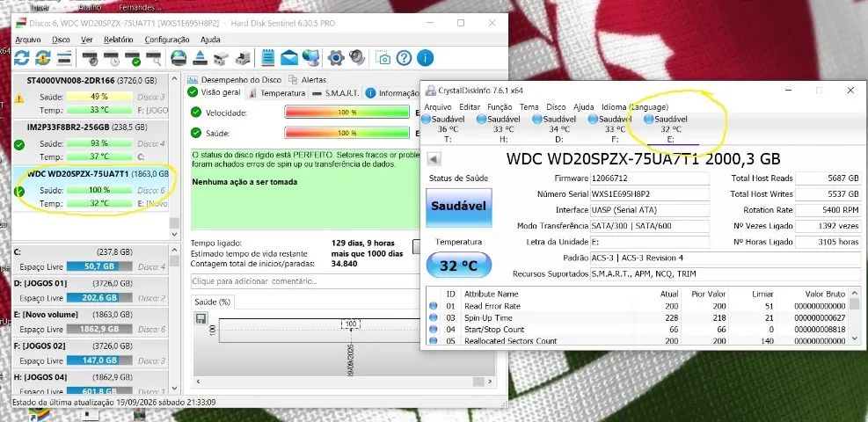This screenshot has width=868, height=422.
Task: Click status dot of Start/Stop Count
Action: tap(433, 330)
